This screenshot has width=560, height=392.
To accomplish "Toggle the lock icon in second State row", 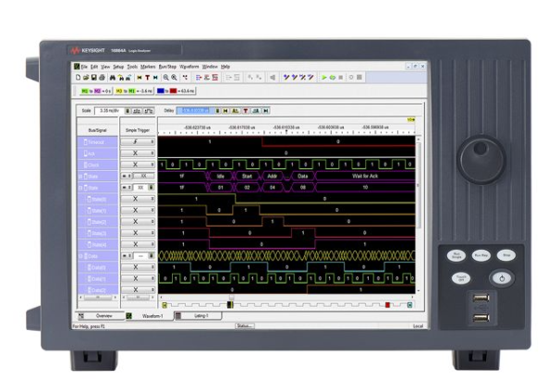I will (x=151, y=188).
